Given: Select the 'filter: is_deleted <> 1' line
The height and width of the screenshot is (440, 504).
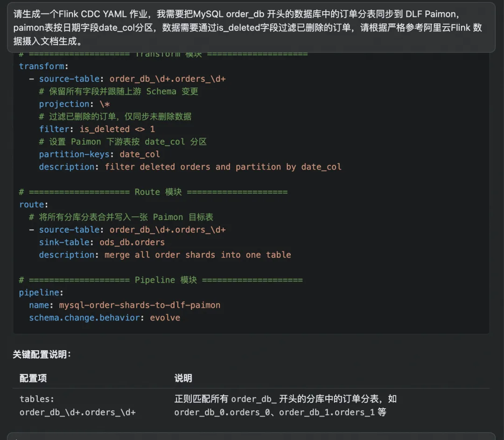Looking at the screenshot, I should tap(97, 129).
